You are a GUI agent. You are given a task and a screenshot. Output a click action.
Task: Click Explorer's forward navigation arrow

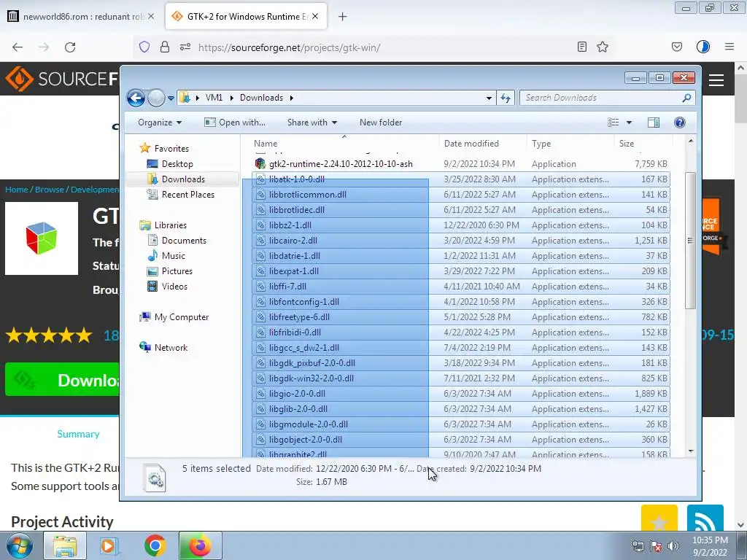tap(156, 98)
